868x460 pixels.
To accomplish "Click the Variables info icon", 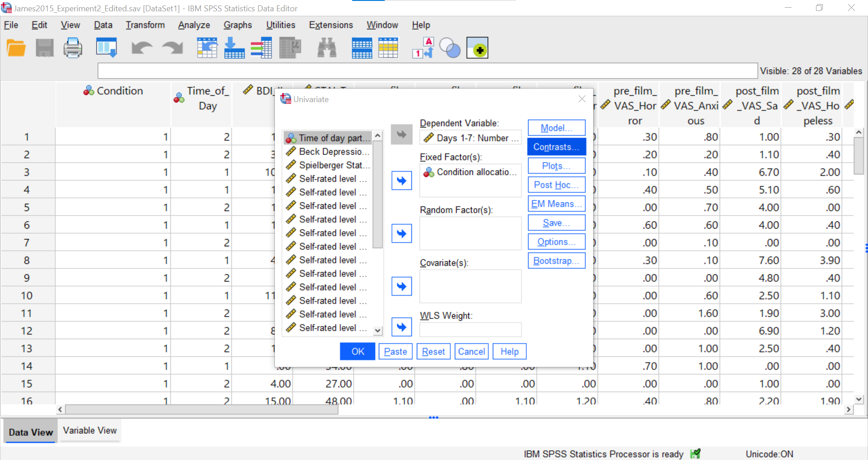I will tap(261, 48).
